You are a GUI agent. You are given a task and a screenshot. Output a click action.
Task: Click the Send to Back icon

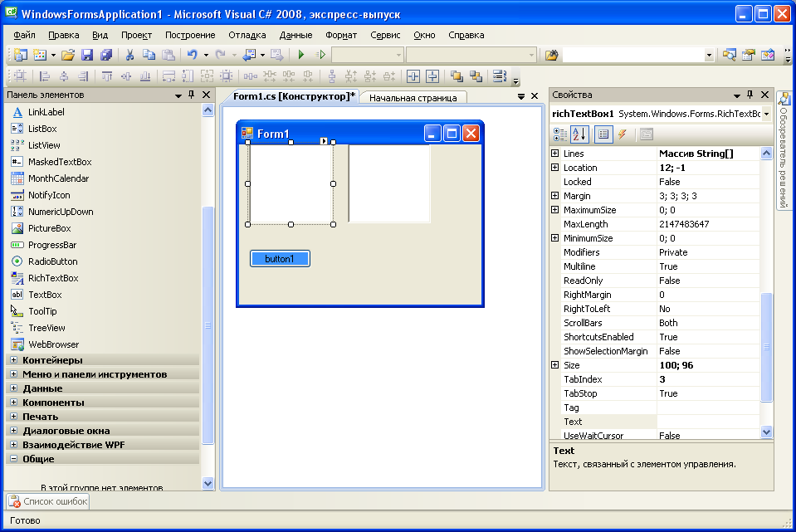point(476,76)
